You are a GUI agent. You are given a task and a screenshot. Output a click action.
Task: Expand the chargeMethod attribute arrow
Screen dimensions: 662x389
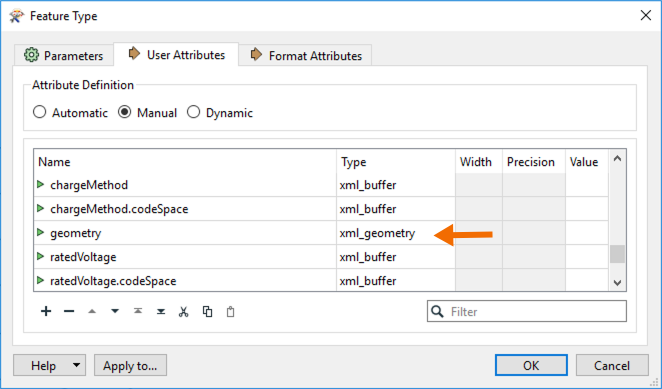(41, 185)
